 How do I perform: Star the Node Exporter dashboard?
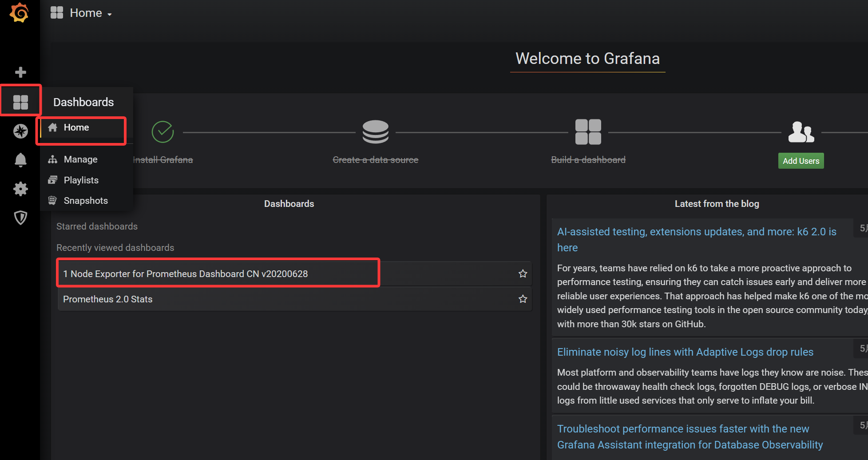coord(523,274)
